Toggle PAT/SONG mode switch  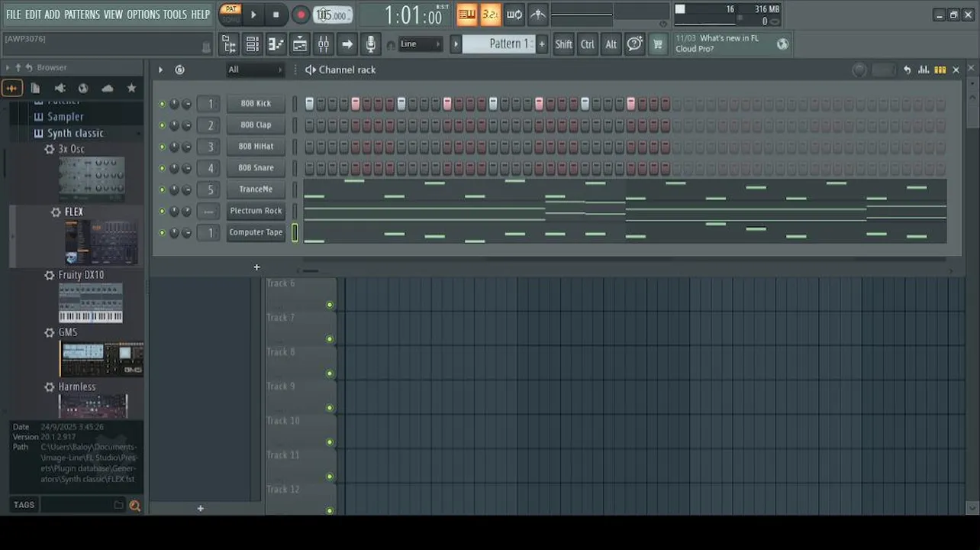[x=230, y=14]
